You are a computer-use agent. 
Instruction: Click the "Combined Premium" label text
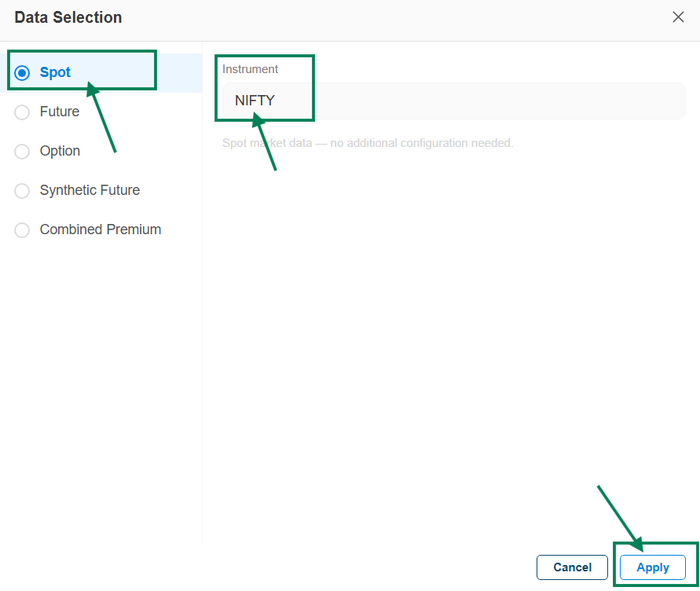pos(101,229)
